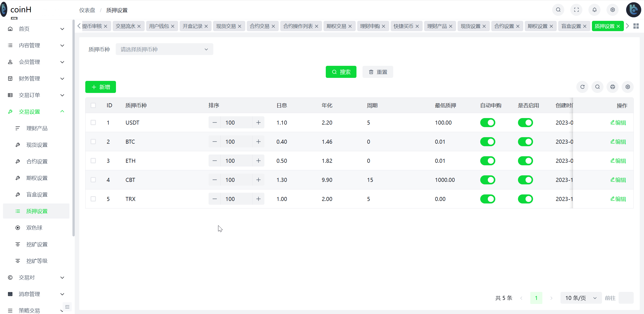
Task: Turn off the enable switch for TRX
Action: coord(526,199)
